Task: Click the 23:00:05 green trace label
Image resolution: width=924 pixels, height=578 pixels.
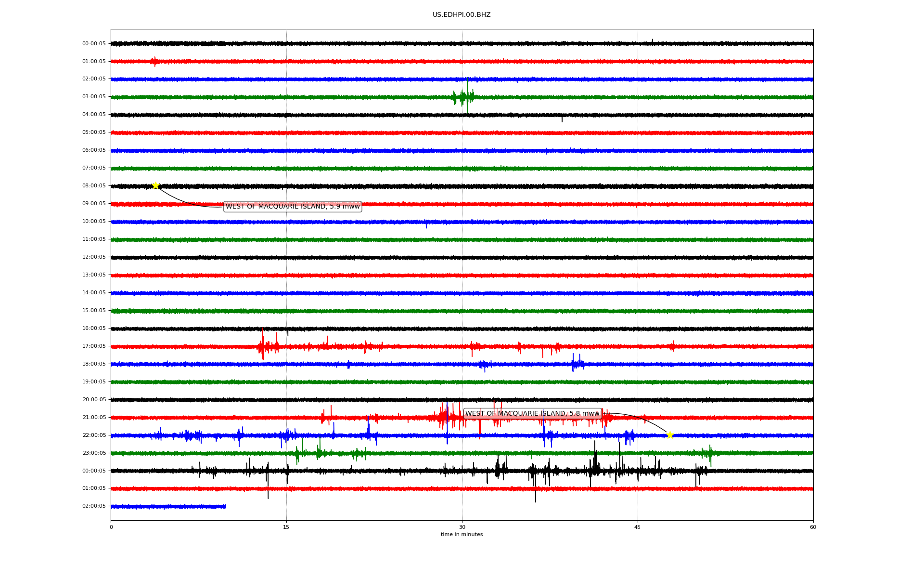Action: click(94, 453)
